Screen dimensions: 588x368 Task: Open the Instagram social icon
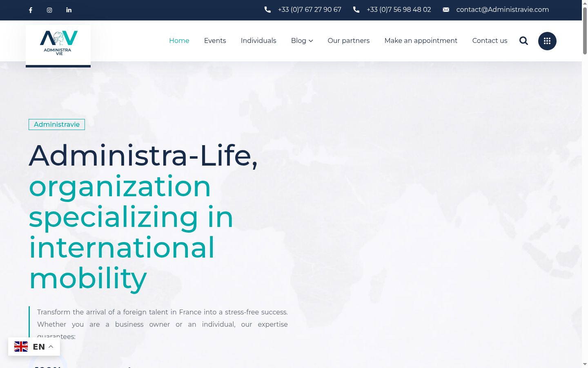(x=49, y=10)
